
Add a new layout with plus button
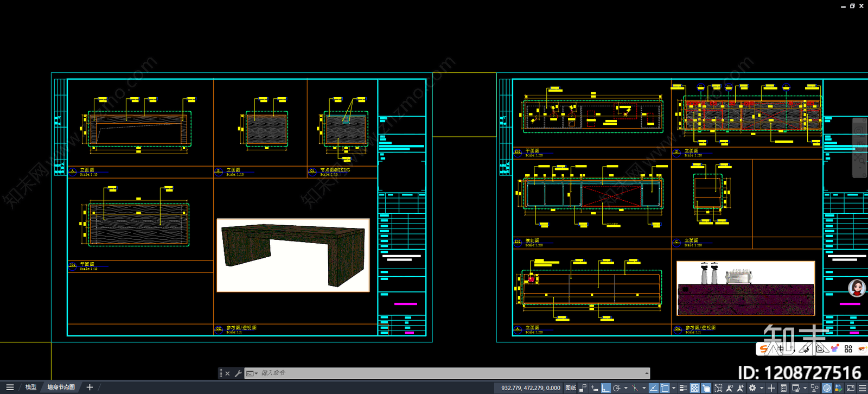coord(90,387)
